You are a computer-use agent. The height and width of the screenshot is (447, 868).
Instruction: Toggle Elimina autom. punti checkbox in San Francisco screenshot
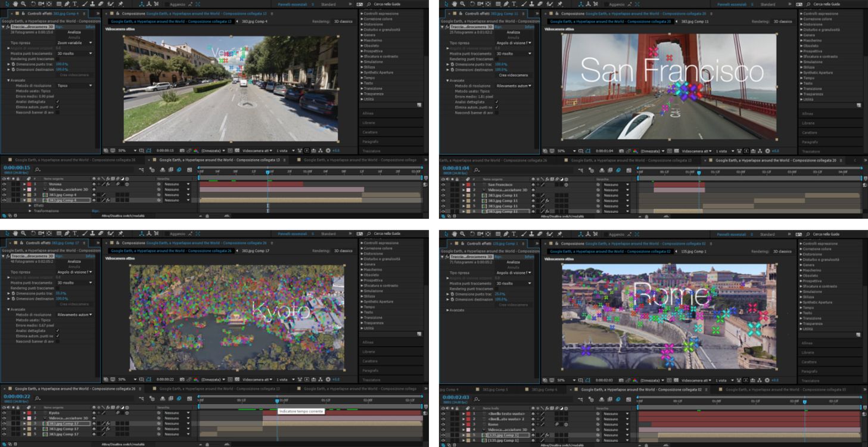(497, 107)
